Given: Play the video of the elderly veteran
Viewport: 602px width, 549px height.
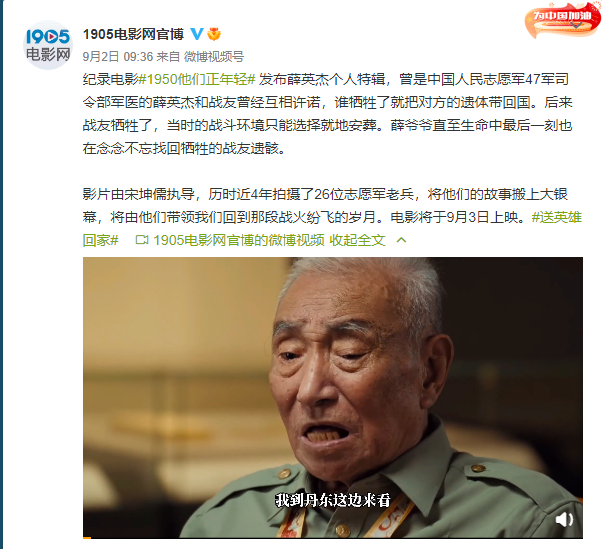Looking at the screenshot, I should pyautogui.click(x=332, y=397).
